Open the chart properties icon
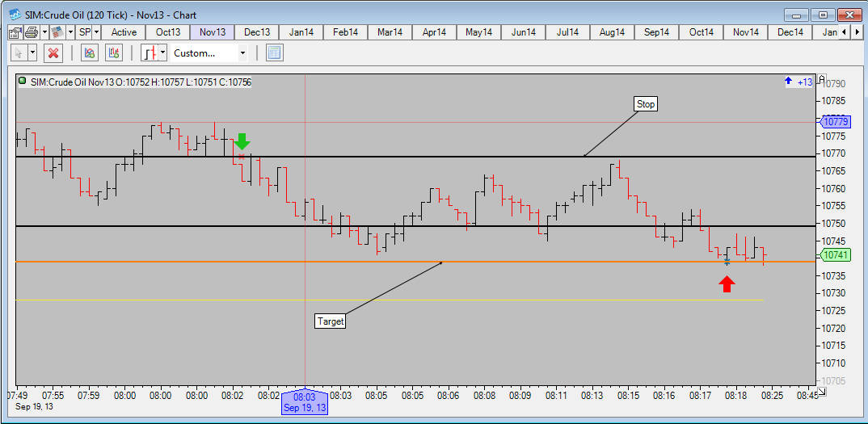 15,32
